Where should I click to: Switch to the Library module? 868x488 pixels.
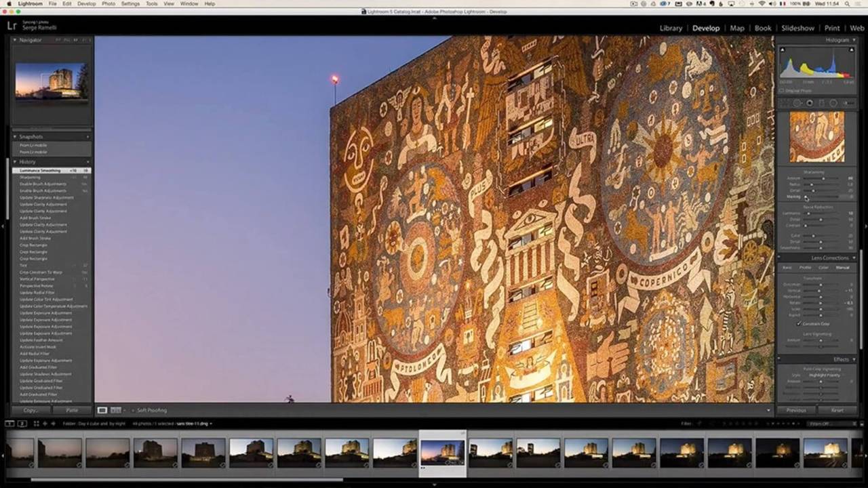tap(671, 28)
